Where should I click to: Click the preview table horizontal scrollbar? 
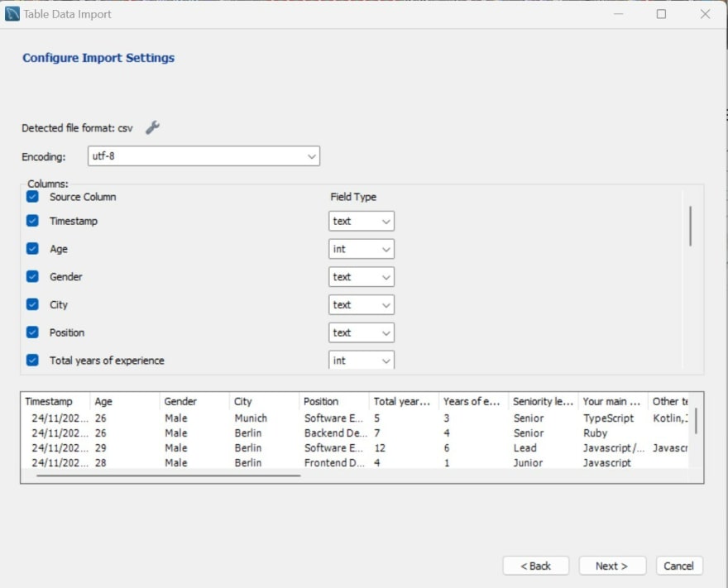[x=169, y=476]
